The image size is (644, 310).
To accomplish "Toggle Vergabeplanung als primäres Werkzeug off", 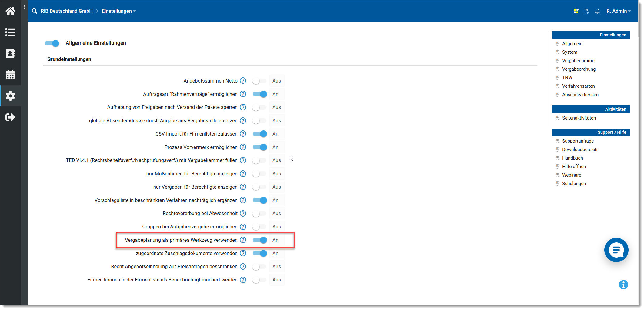I will pos(260,240).
